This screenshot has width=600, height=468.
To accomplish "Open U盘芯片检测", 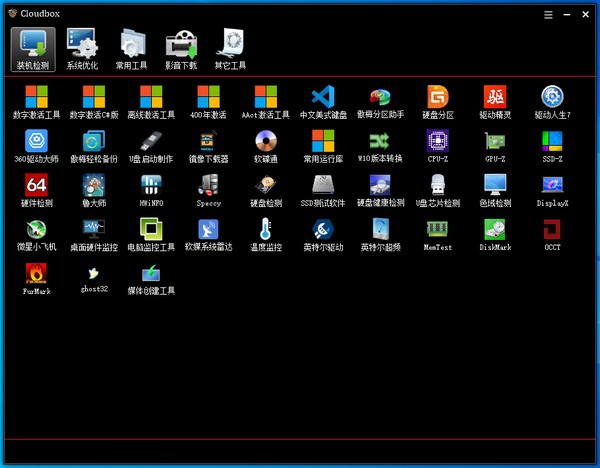I will (x=438, y=191).
